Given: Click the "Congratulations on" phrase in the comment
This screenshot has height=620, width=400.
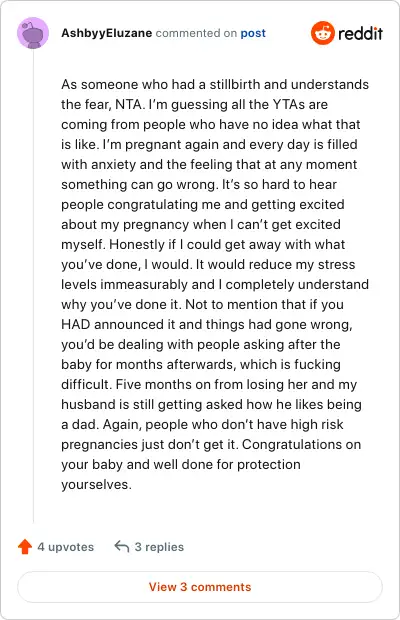Looking at the screenshot, I should pyautogui.click(x=302, y=444).
